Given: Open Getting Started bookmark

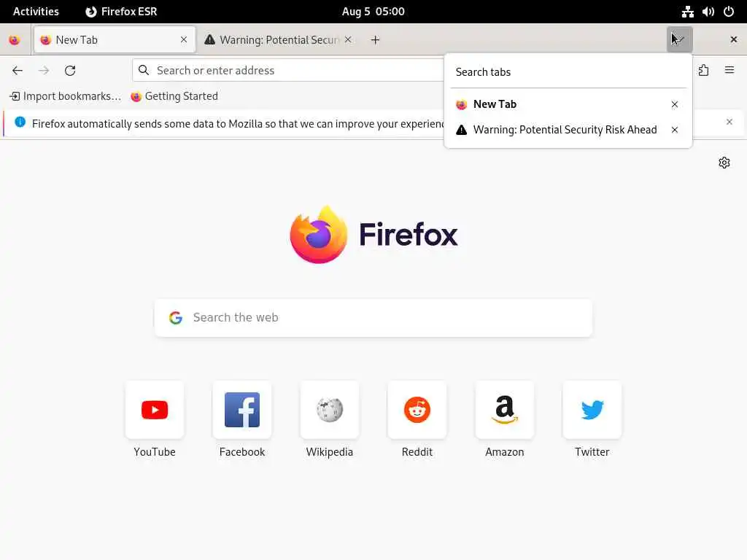Looking at the screenshot, I should (x=174, y=96).
